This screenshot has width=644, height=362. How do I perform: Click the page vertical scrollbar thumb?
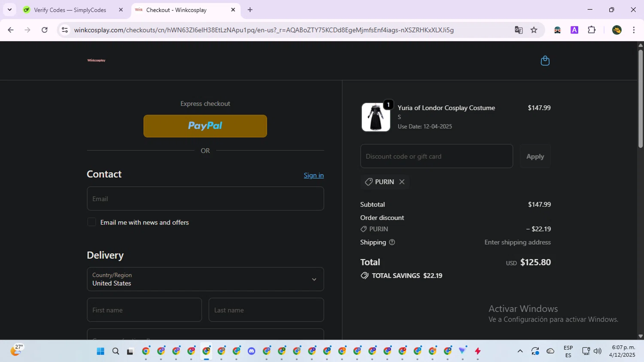[640, 99]
